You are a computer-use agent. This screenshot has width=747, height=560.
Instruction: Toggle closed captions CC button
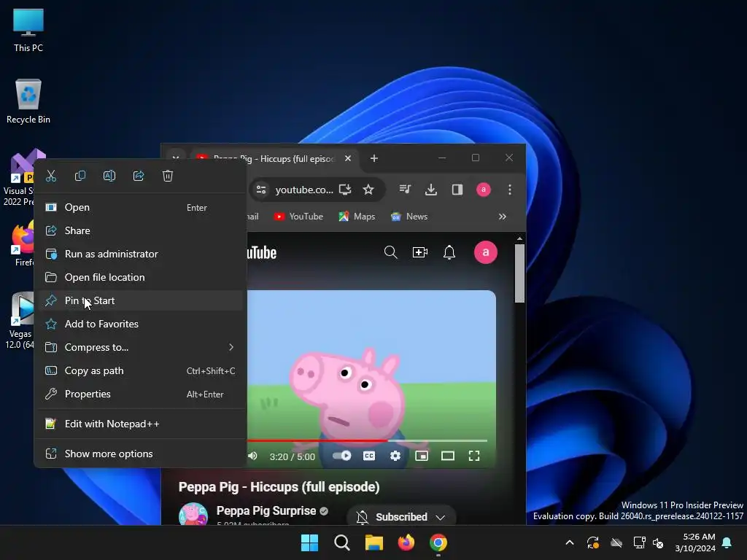(369, 456)
